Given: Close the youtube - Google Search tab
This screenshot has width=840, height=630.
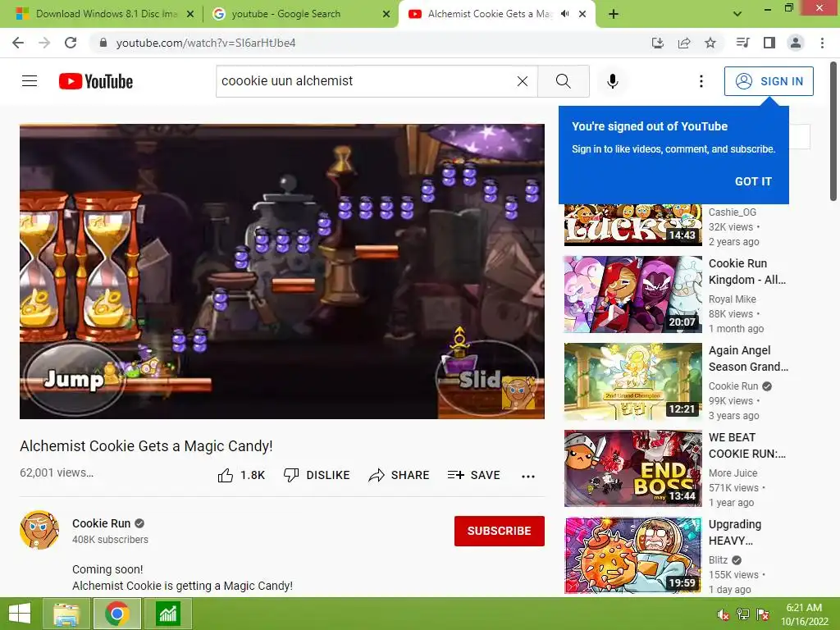Looking at the screenshot, I should coord(386,15).
